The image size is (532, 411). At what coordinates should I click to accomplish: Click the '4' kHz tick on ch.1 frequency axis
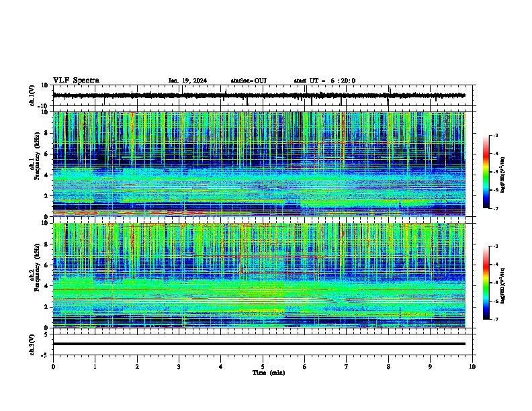[48, 175]
